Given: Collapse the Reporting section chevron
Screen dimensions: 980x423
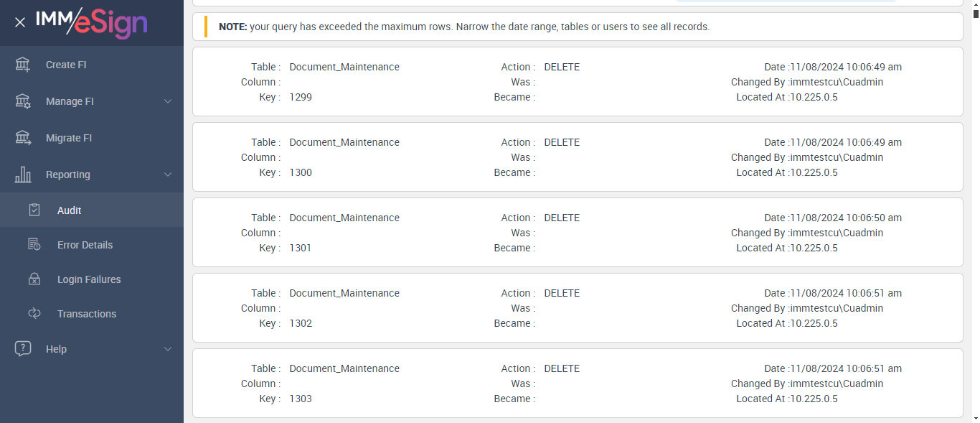Looking at the screenshot, I should [168, 175].
